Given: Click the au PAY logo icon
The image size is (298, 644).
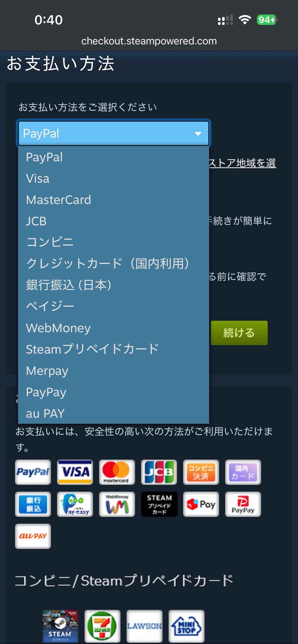Looking at the screenshot, I should 33,536.
